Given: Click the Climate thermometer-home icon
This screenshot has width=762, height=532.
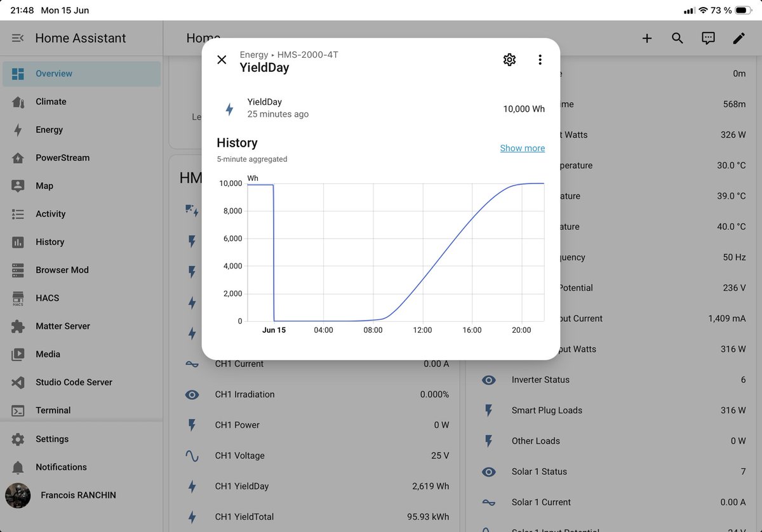Looking at the screenshot, I should click(18, 102).
